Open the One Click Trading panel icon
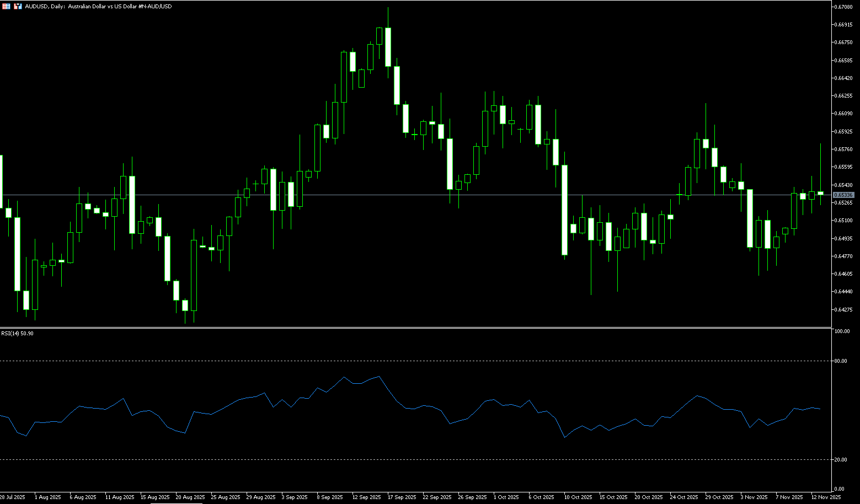This screenshot has width=860, height=504. [6, 7]
